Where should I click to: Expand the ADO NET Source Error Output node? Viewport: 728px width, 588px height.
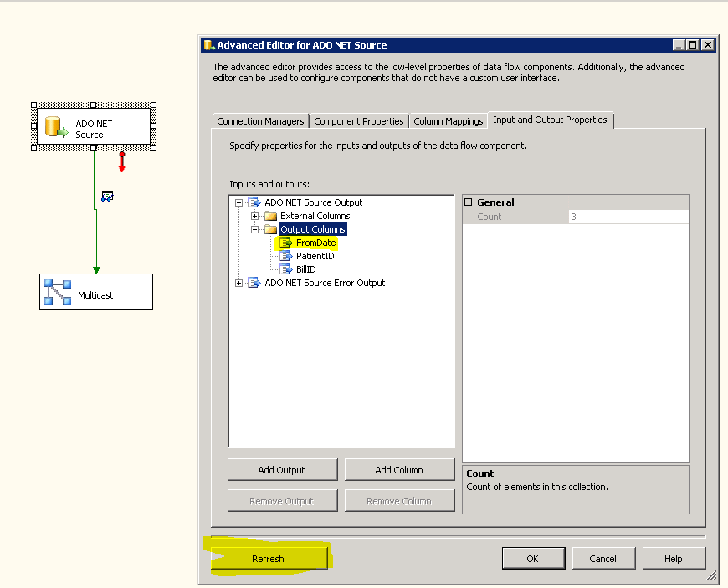[239, 283]
